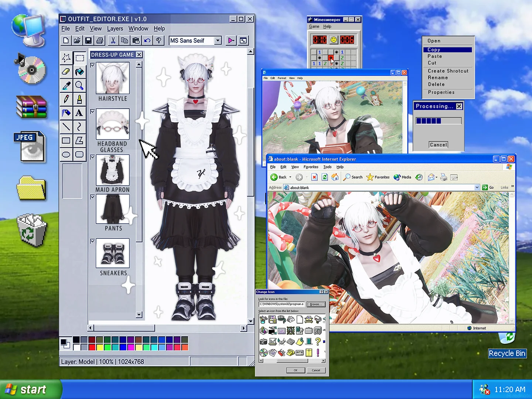Image resolution: width=532 pixels, height=399 pixels.
Task: Click the pink Play arrow toolbar button
Action: pyautogui.click(x=231, y=40)
